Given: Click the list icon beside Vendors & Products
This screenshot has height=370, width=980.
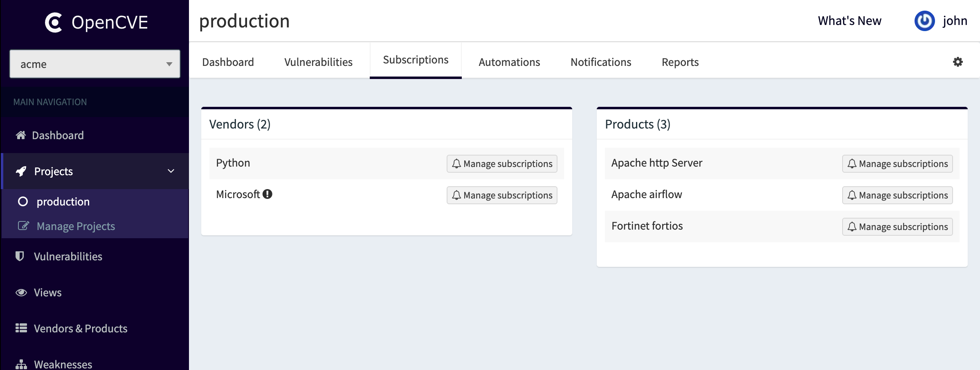Looking at the screenshot, I should point(21,328).
